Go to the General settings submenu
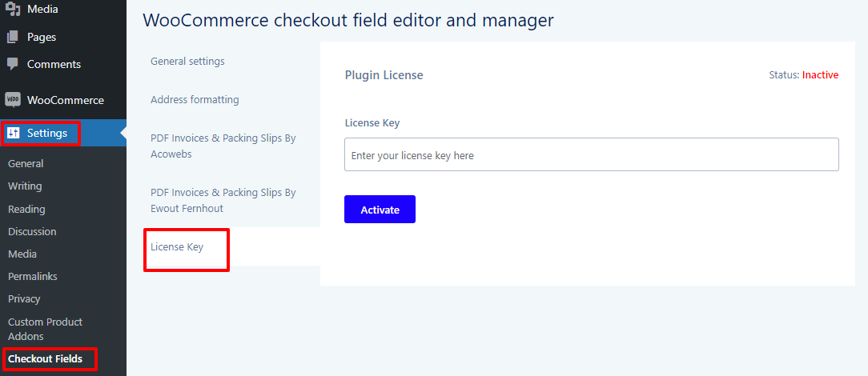 tap(26, 164)
